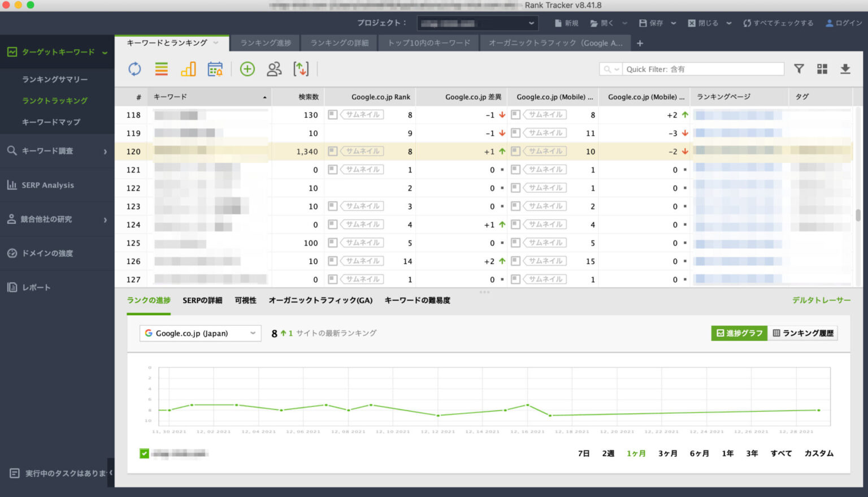868x497 pixels.
Task: Open SERP Analysis in the sidebar
Action: [47, 185]
